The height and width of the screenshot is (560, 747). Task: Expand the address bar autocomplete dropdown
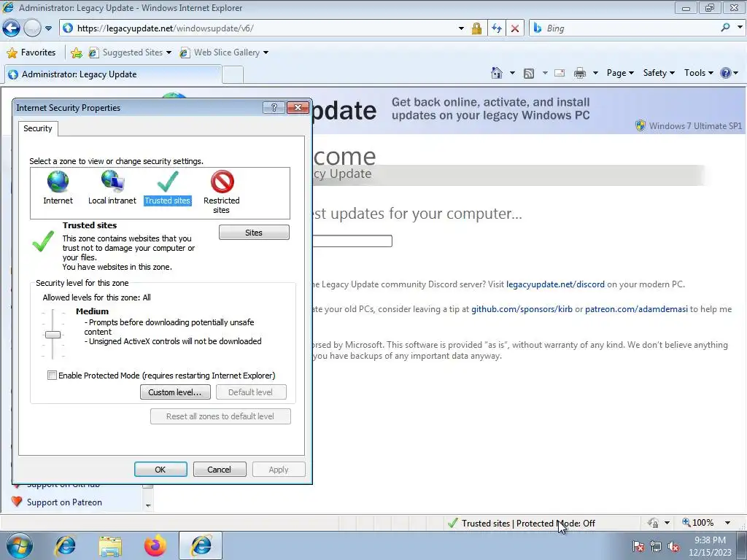(461, 28)
